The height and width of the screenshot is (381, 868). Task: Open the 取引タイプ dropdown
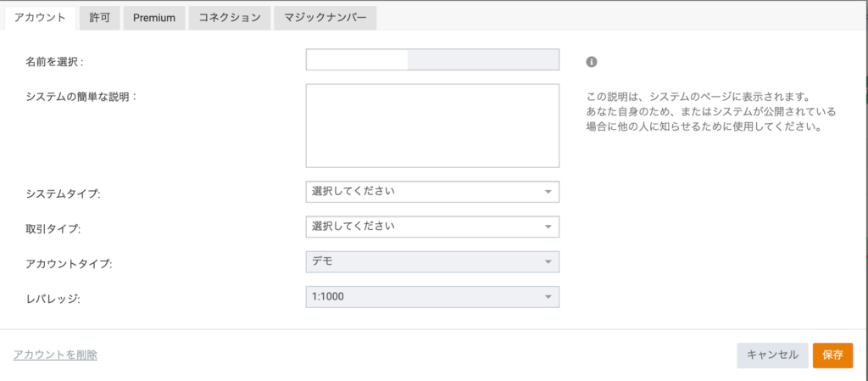(x=432, y=227)
